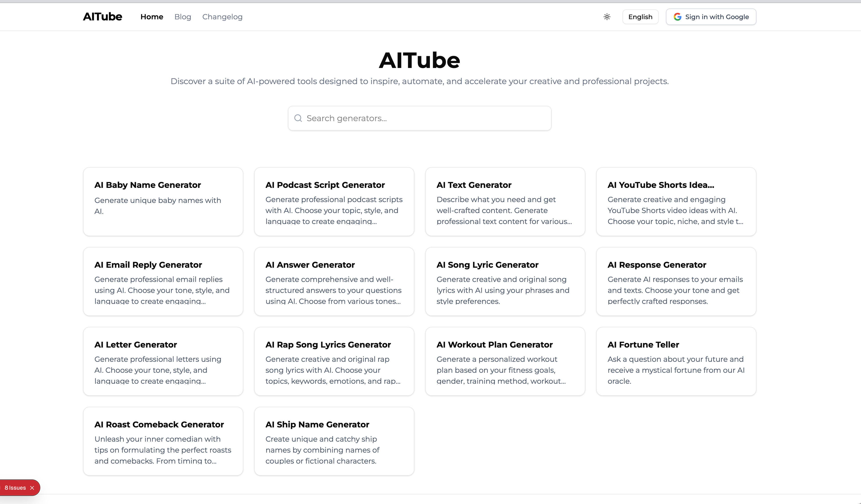861x504 pixels.
Task: Close the 8 Issues badge
Action: [x=32, y=488]
